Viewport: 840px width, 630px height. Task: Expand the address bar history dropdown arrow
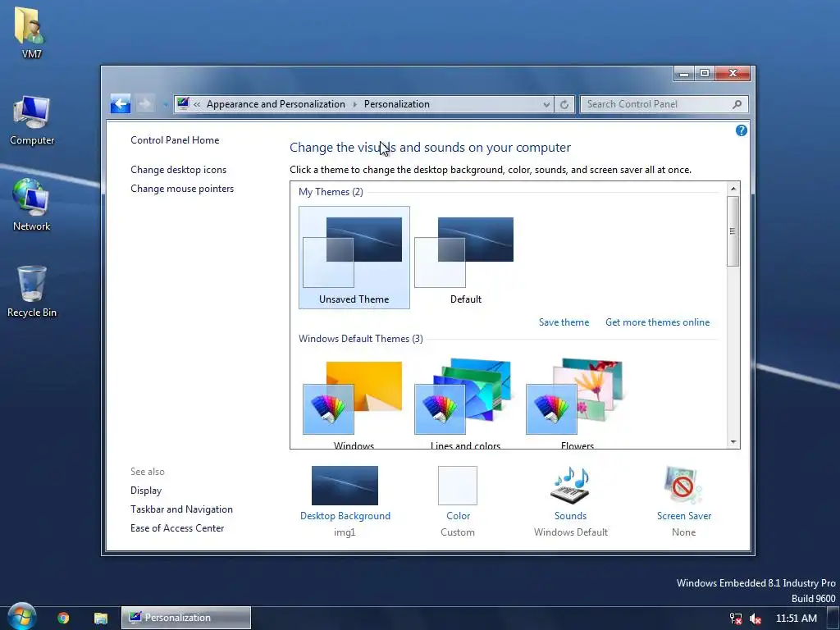(x=546, y=104)
